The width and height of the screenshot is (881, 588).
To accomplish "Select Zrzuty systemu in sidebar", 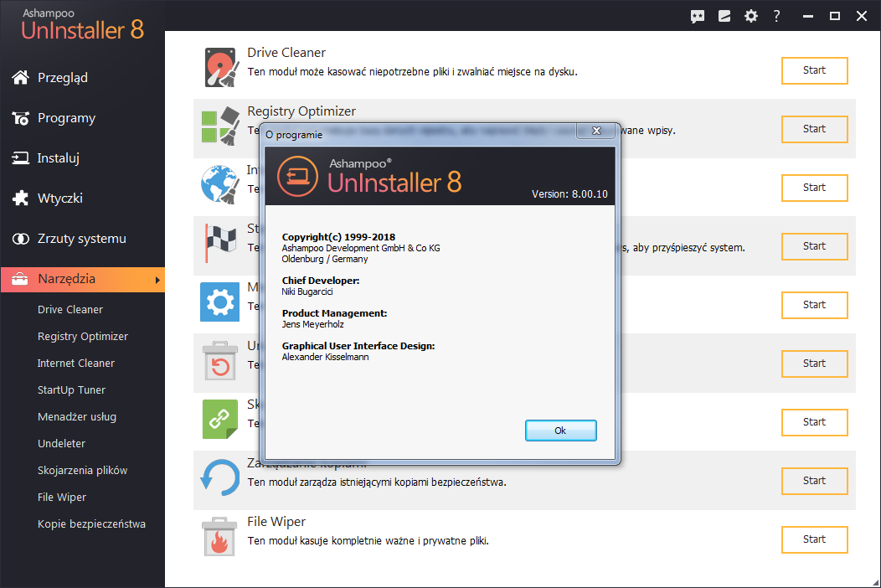I will (82, 239).
